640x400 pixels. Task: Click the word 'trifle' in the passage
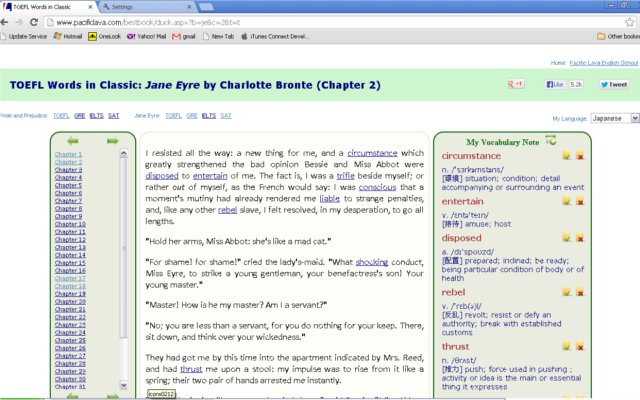345,176
